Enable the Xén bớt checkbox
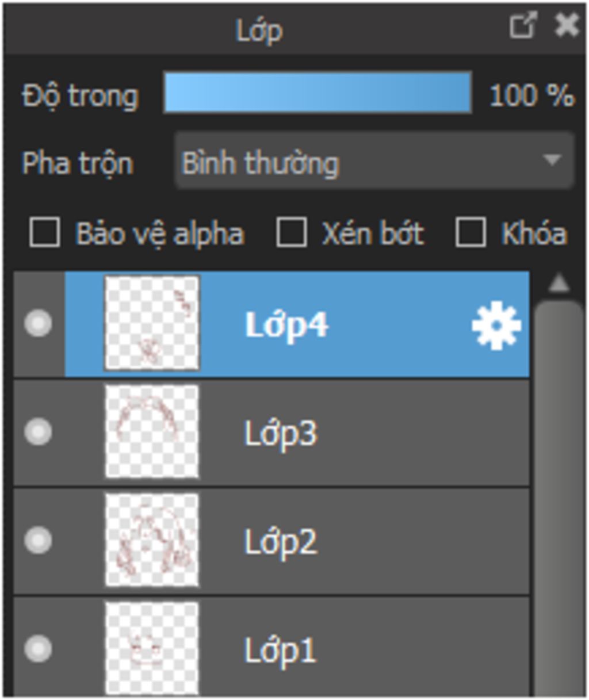The height and width of the screenshot is (700, 589). tap(291, 232)
